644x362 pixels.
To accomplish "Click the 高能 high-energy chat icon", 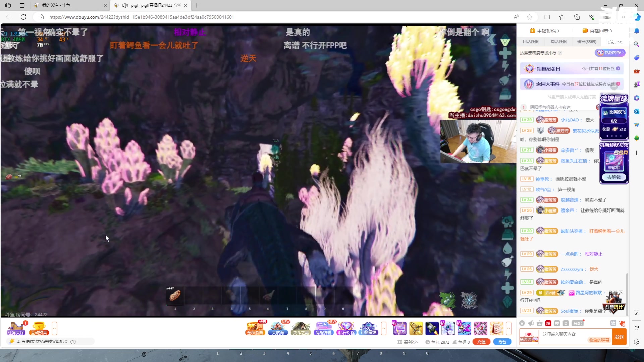I will click(577, 323).
